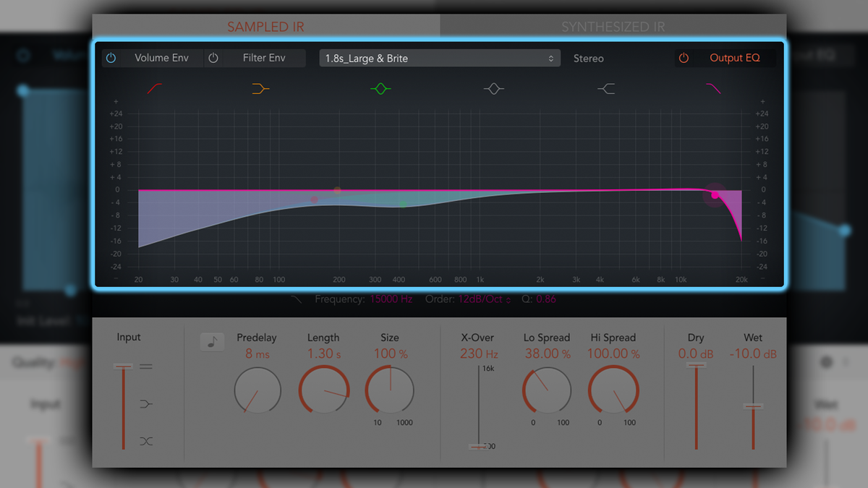
Task: Click the note icon to sync predelay
Action: [212, 341]
